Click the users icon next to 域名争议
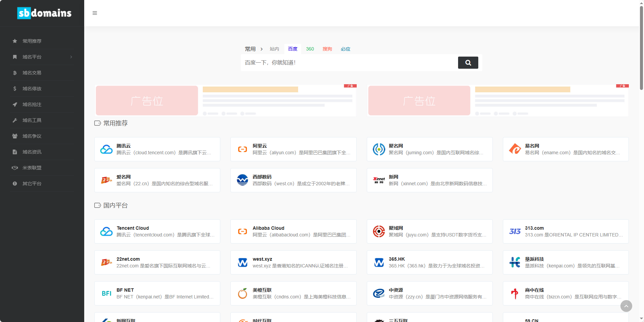644x322 pixels. [15, 136]
